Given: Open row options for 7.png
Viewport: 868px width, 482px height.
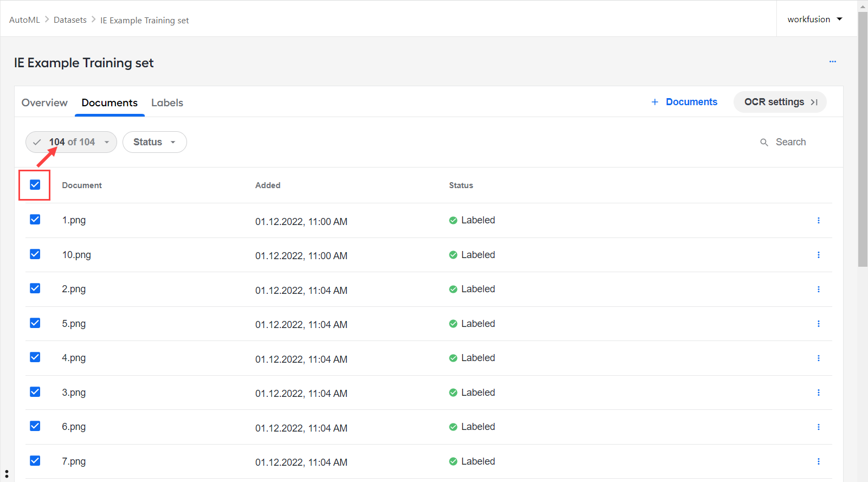Looking at the screenshot, I should pos(818,461).
